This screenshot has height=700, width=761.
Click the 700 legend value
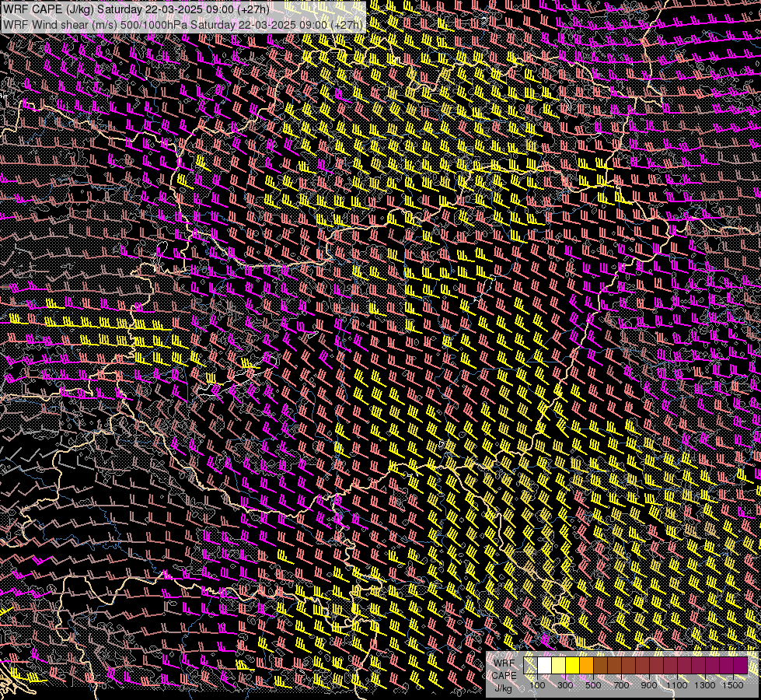click(621, 685)
